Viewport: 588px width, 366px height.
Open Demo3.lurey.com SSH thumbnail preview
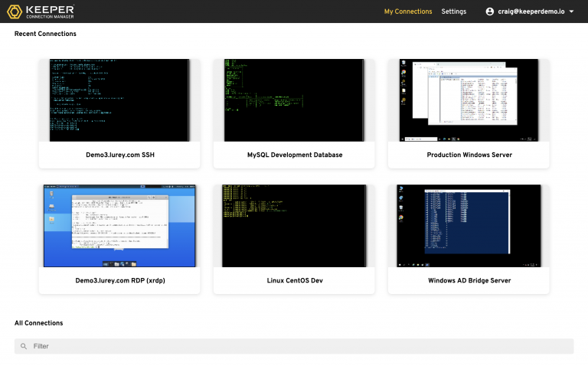[x=119, y=100]
